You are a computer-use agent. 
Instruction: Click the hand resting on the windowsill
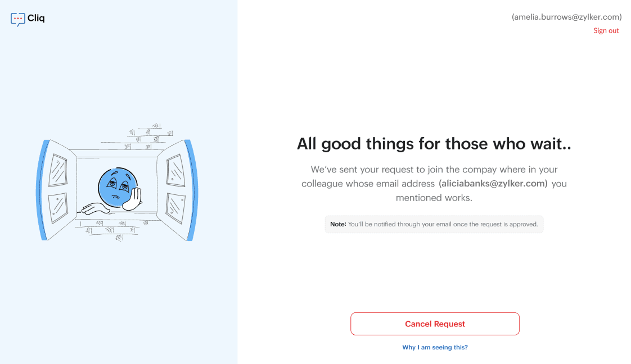pyautogui.click(x=95, y=209)
